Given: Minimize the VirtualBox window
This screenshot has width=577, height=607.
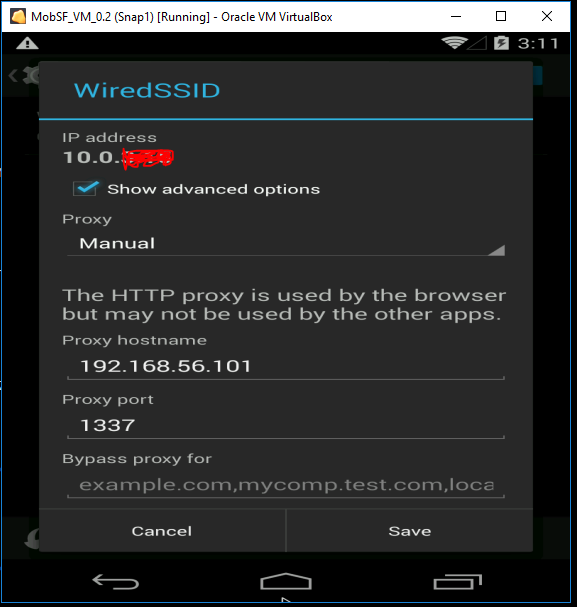Looking at the screenshot, I should [456, 16].
